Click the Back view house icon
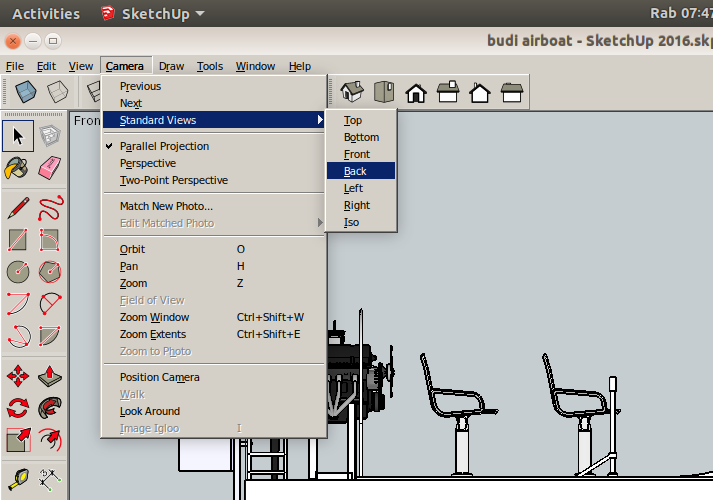Screen dimensions: 713x500 [480, 92]
